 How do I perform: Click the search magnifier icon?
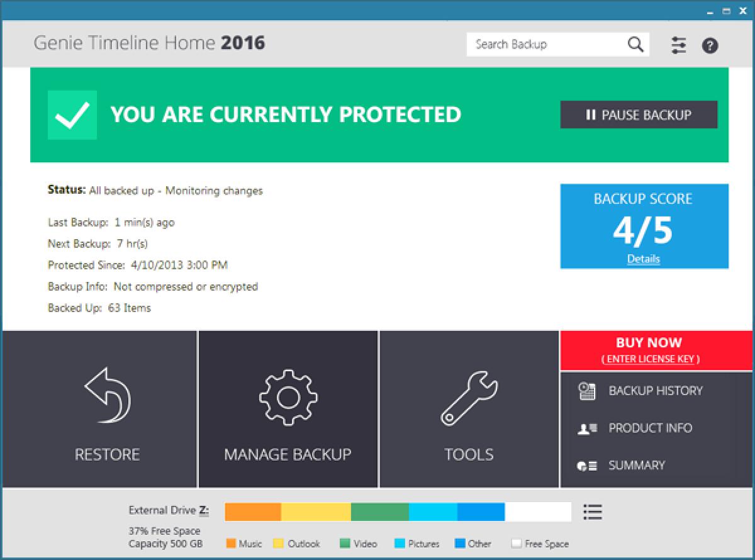pyautogui.click(x=635, y=44)
